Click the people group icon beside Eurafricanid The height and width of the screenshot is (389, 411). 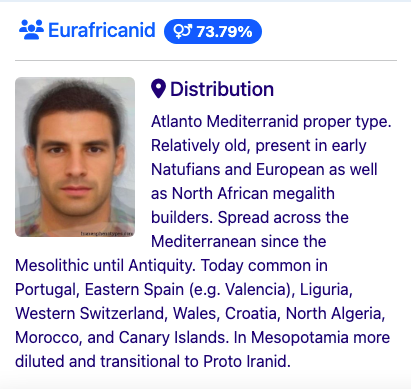[31, 30]
